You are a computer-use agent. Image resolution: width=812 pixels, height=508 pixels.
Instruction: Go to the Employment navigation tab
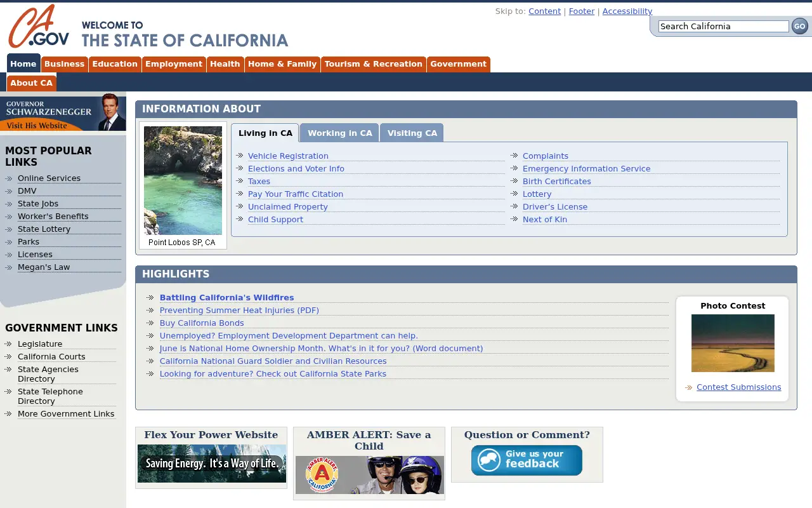[174, 64]
